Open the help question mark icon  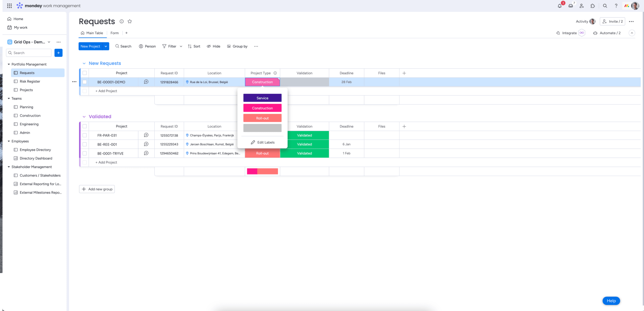tap(616, 6)
